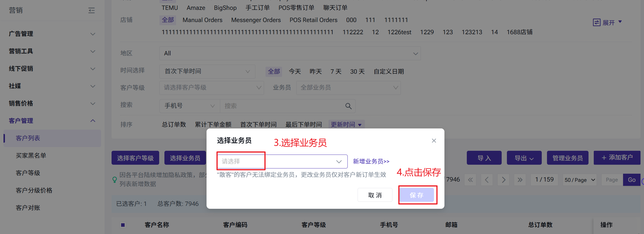Filter by 1688店铺 store
Image resolution: width=644 pixels, height=234 pixels.
point(520,32)
